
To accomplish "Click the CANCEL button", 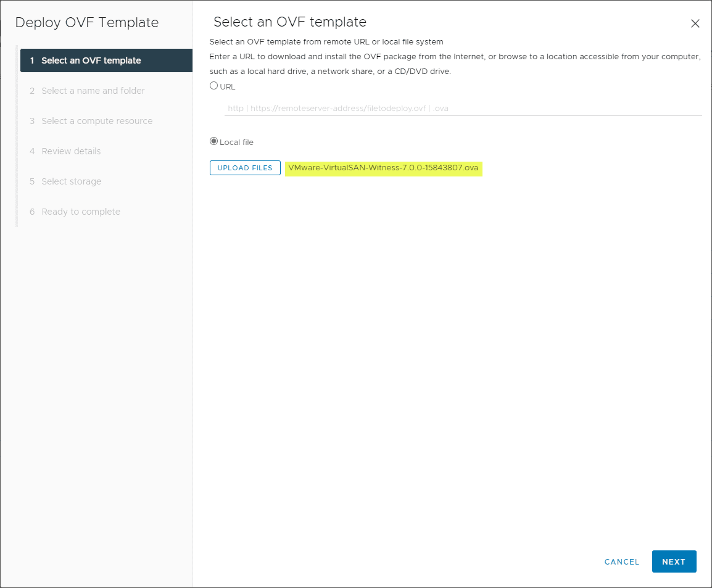I will (622, 561).
